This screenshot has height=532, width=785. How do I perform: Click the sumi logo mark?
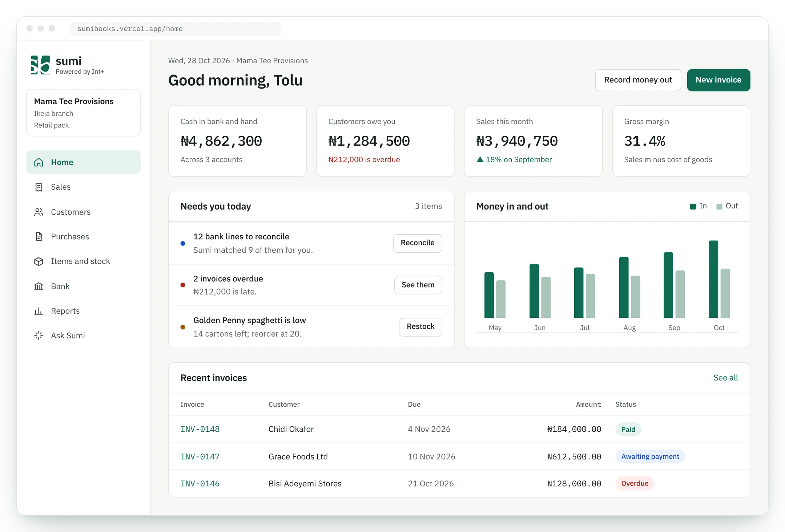(x=40, y=65)
